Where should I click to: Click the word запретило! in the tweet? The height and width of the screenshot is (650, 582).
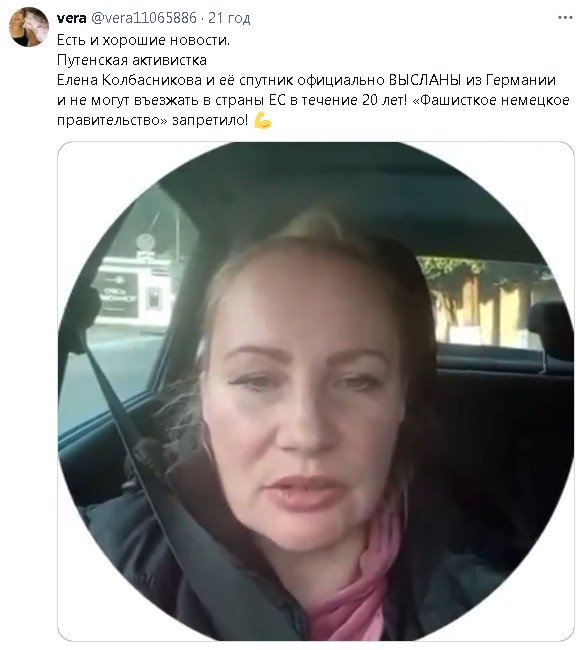pyautogui.click(x=210, y=120)
